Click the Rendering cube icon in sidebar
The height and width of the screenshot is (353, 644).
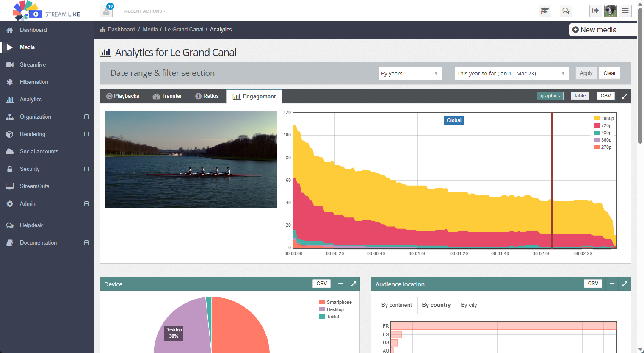pos(10,134)
